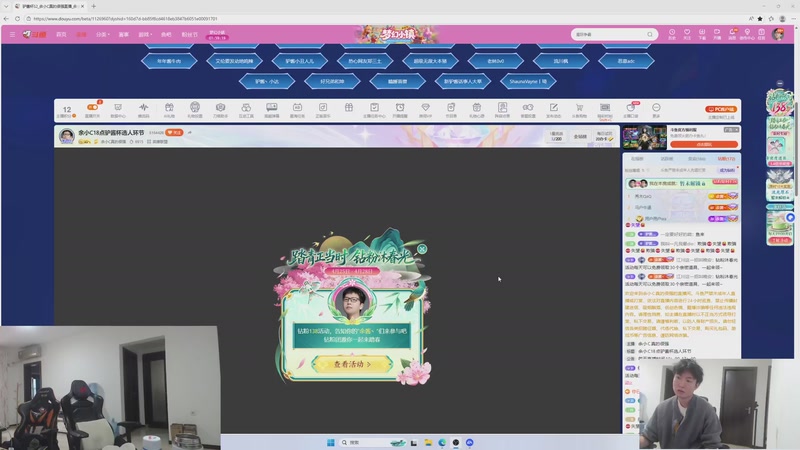Image resolution: width=800 pixels, height=450 pixels.
Task: Click the 开播 start-streaming icon in header
Action: point(717,34)
